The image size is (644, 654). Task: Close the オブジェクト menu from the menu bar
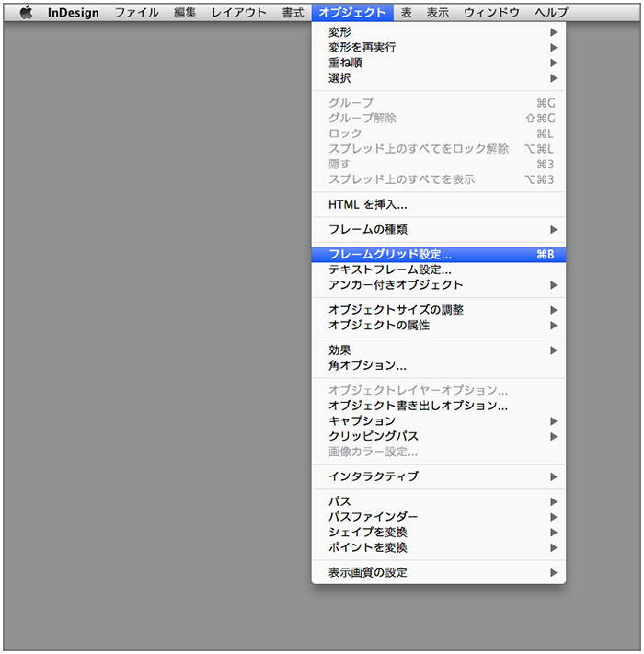(x=352, y=13)
